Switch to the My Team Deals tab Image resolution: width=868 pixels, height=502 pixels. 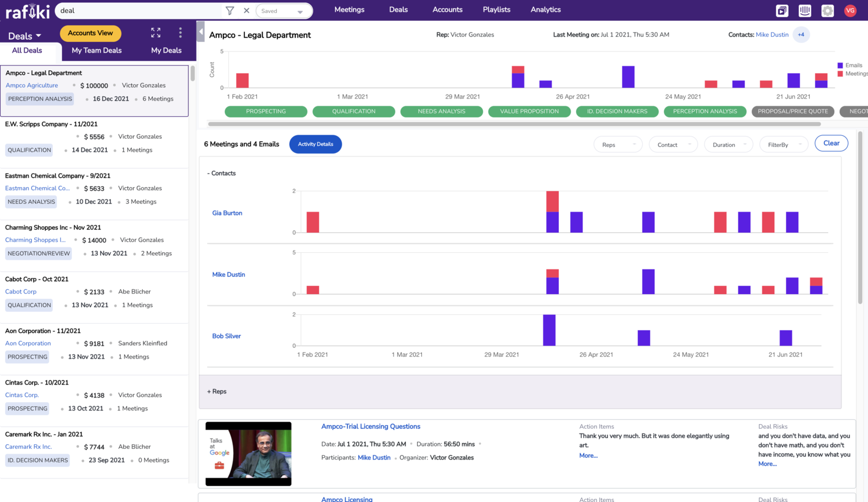coord(97,51)
